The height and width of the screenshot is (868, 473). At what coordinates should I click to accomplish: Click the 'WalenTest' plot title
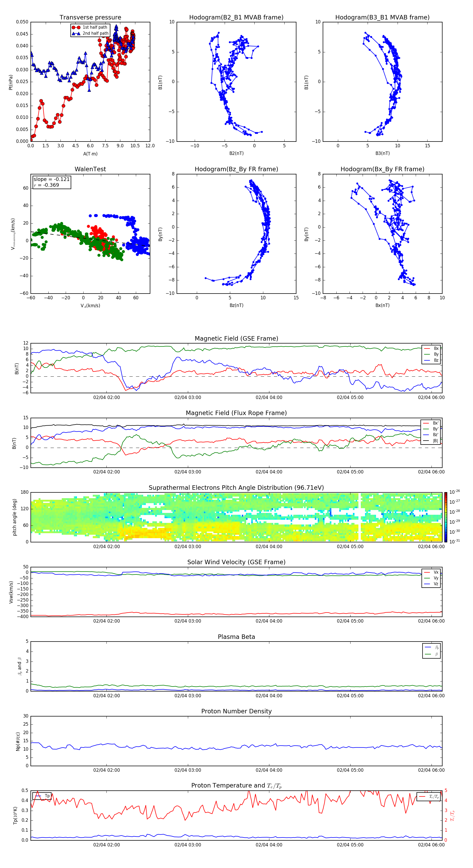[x=90, y=169]
